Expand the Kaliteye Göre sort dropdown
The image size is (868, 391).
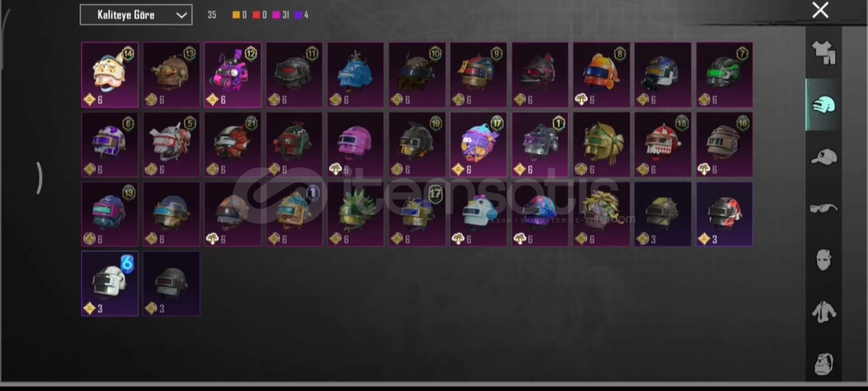coord(136,15)
